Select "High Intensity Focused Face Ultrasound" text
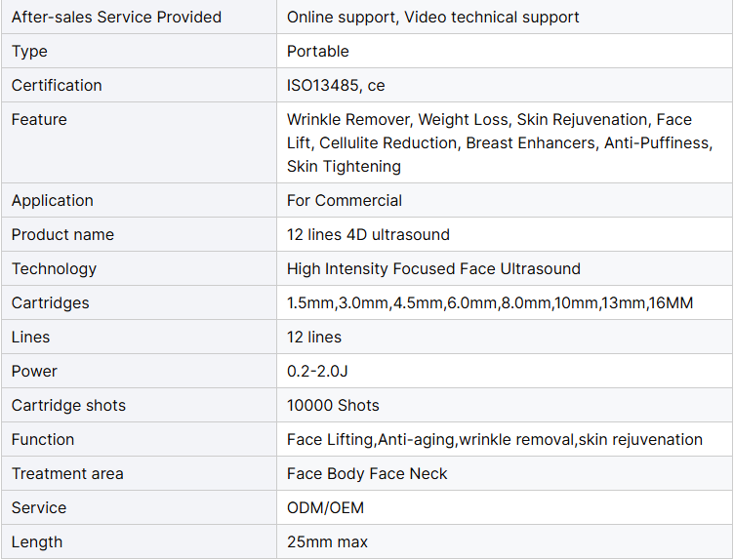 (433, 268)
